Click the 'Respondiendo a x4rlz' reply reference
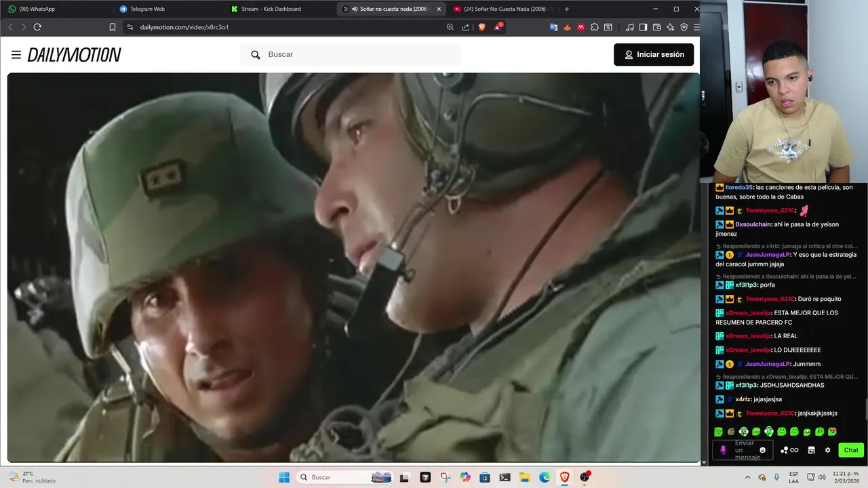The width and height of the screenshot is (868, 488). tap(787, 247)
